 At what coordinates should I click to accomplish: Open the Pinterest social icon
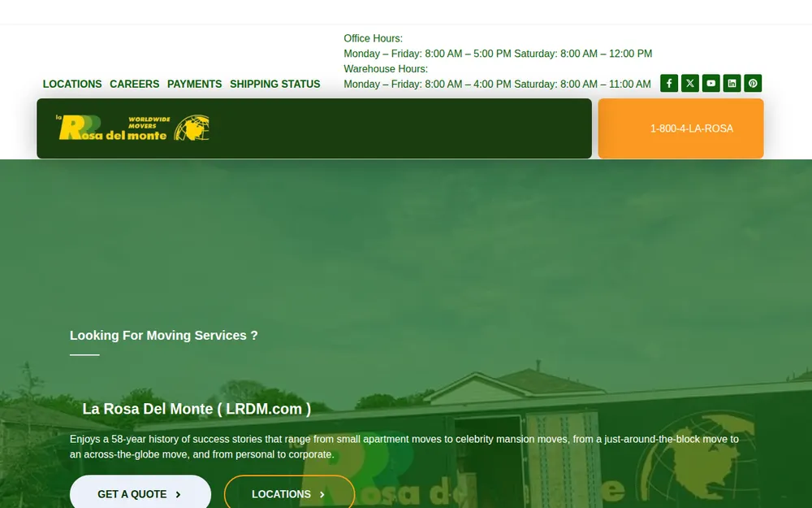click(x=753, y=84)
